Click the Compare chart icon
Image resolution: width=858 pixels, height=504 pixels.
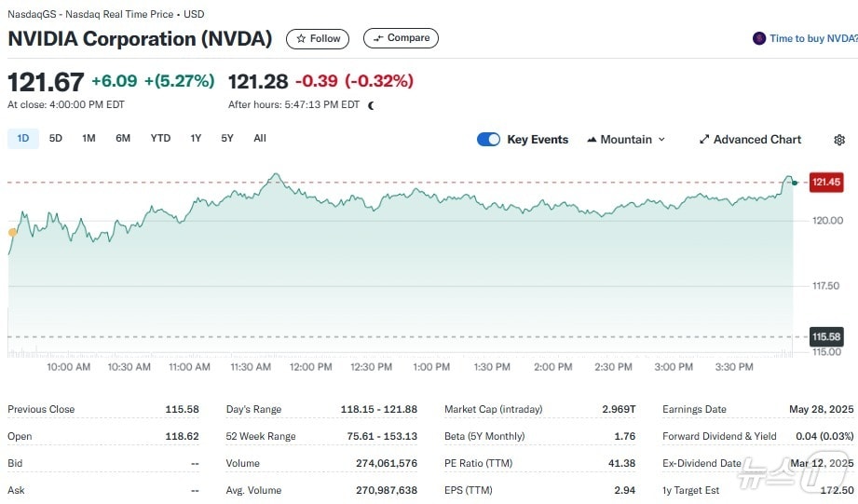pos(377,38)
